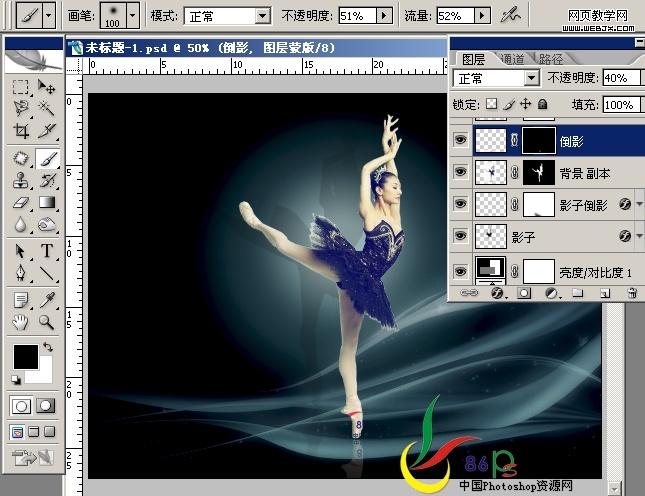Select the Type tool
This screenshot has height=496, width=645.
pyautogui.click(x=46, y=250)
